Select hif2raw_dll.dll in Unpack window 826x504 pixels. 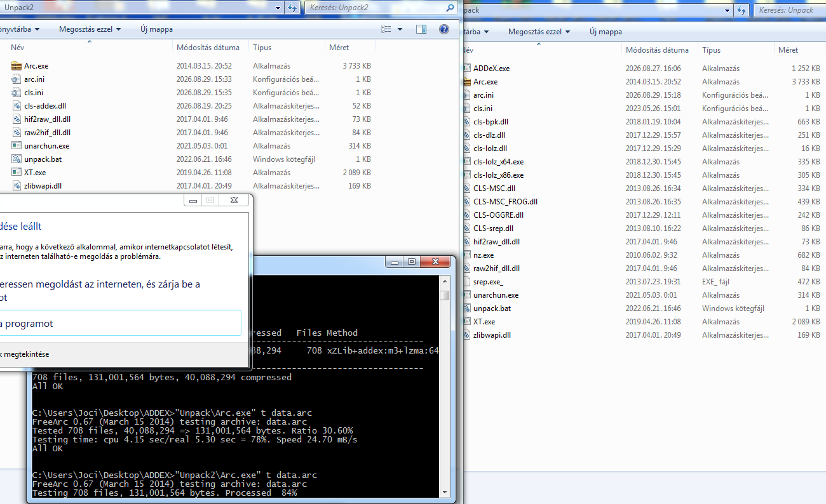click(496, 242)
